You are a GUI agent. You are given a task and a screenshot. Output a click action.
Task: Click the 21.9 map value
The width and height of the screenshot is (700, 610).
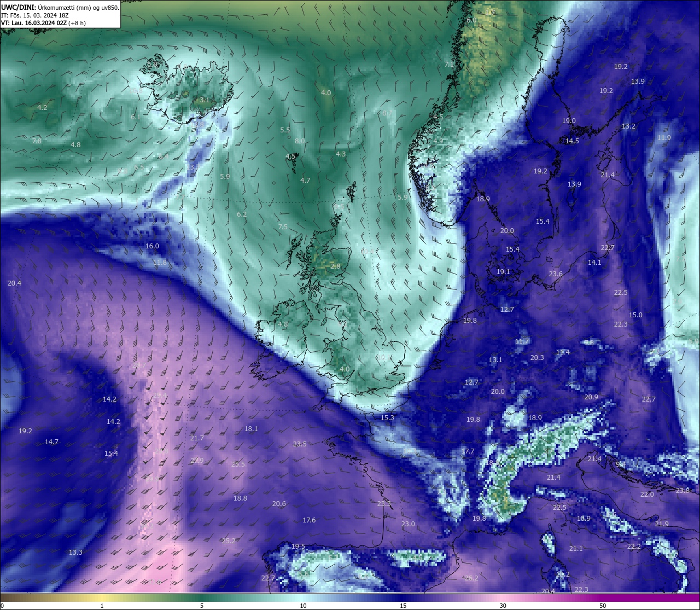[662, 524]
